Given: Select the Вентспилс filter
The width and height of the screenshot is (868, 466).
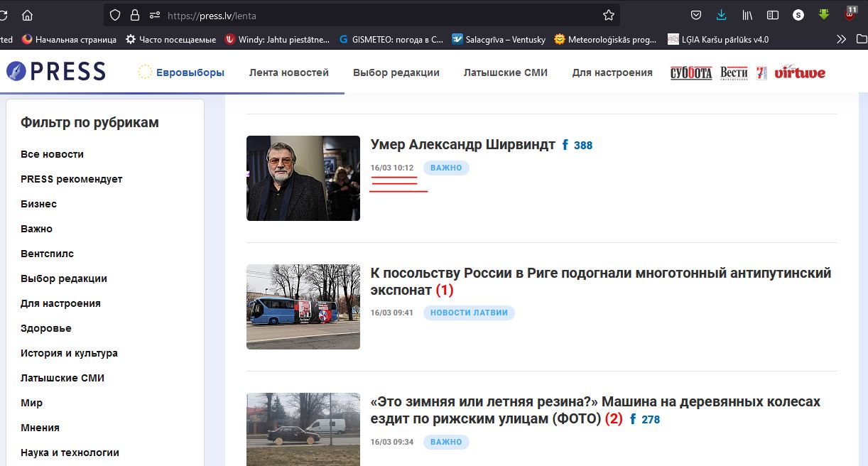Looking at the screenshot, I should pos(48,254).
